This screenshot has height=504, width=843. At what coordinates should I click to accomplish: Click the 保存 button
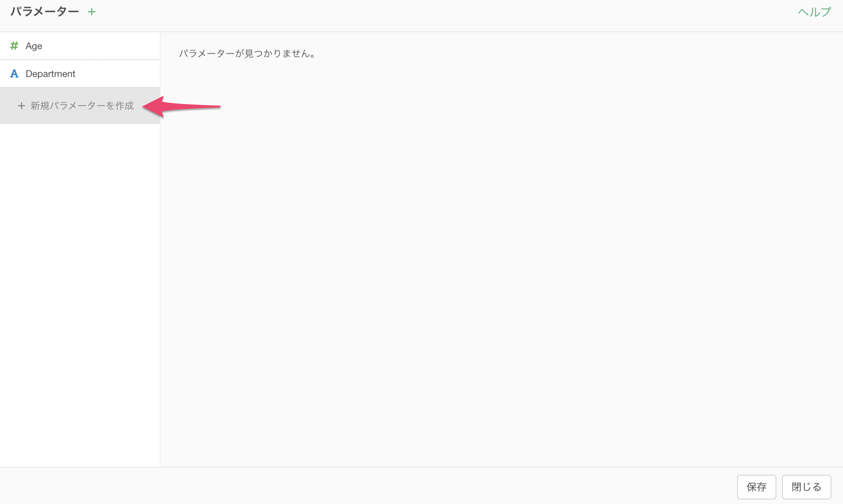(x=756, y=487)
